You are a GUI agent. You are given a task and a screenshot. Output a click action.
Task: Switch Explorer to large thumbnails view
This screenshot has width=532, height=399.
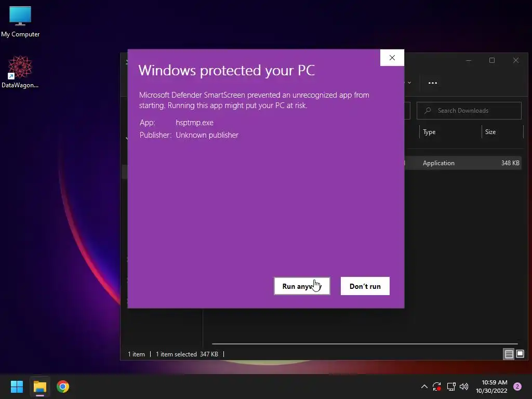tap(520, 354)
